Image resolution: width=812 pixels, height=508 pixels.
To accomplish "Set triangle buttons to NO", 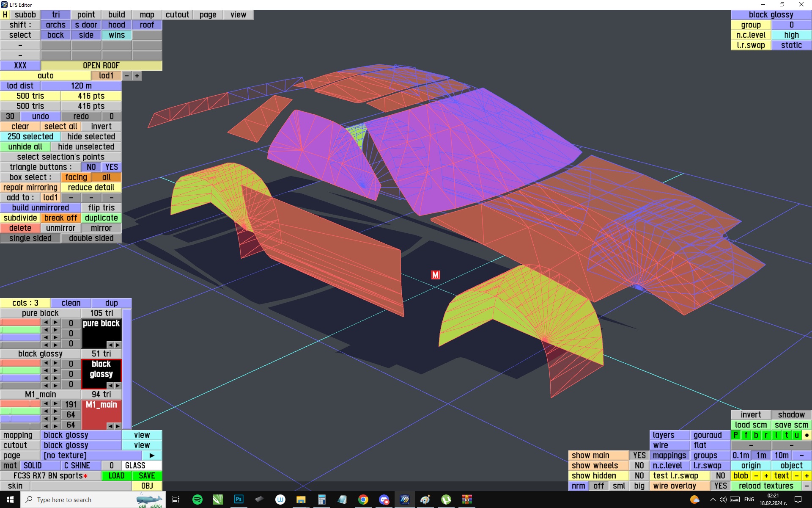I will coord(91,167).
